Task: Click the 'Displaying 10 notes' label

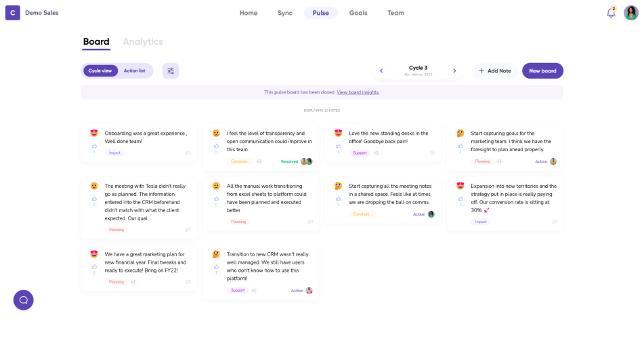Action: pyautogui.click(x=322, y=111)
